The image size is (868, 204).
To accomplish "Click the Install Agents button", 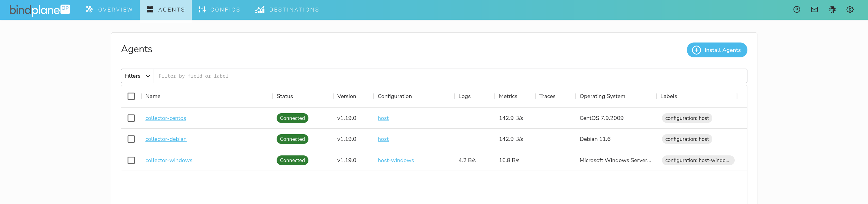I will [x=717, y=50].
